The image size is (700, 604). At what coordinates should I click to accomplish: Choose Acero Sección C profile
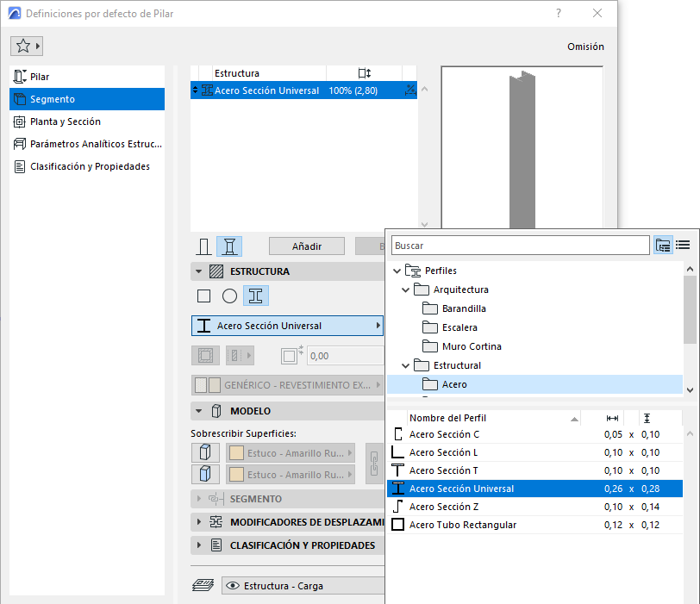point(534,434)
